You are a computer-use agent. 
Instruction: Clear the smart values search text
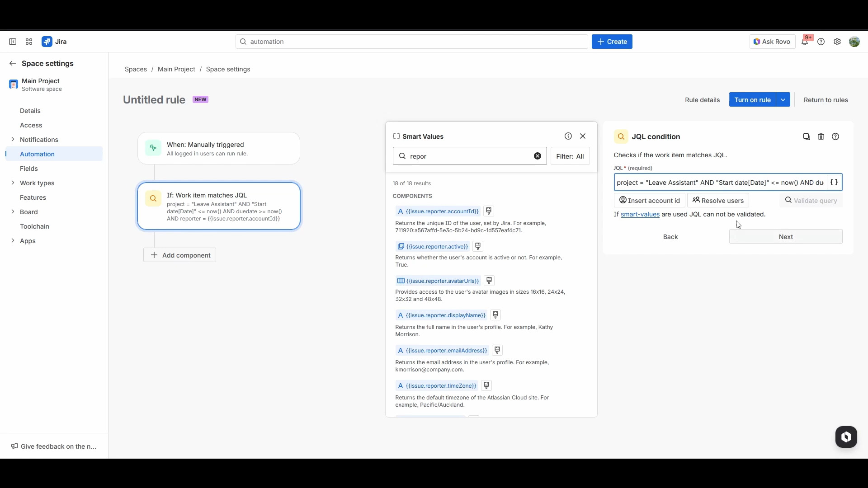coord(538,156)
